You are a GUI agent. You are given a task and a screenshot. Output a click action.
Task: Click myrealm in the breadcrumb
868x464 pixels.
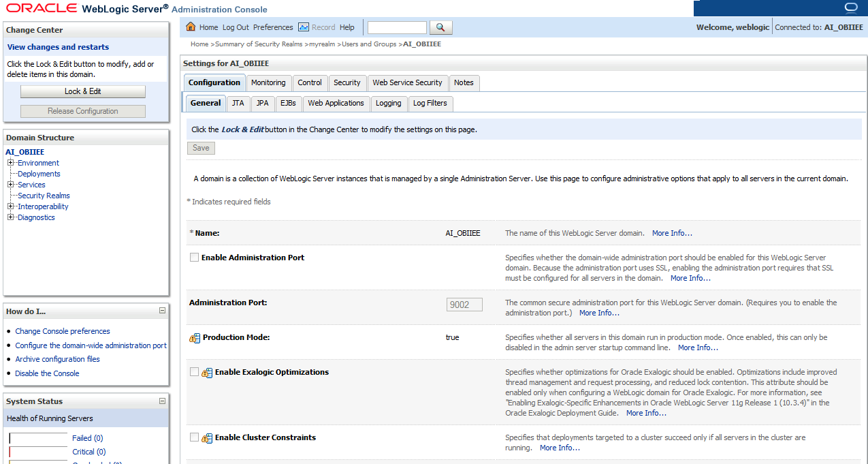coord(323,44)
